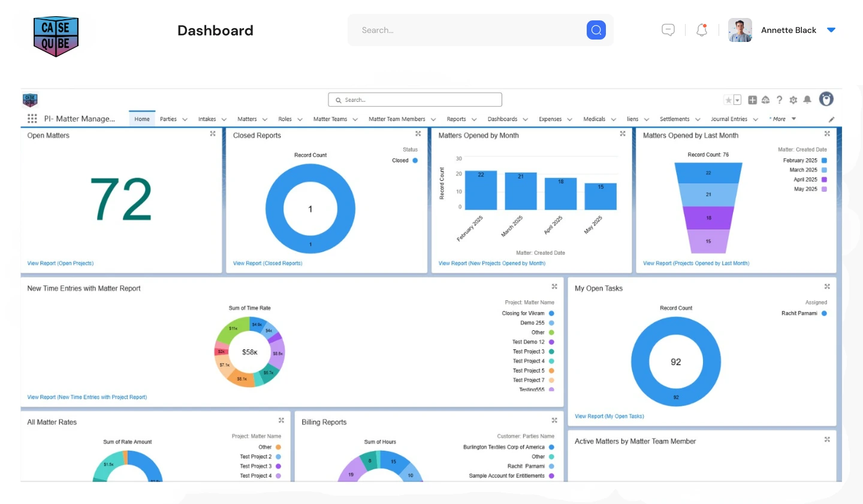
Task: Select the Home tab
Action: click(x=142, y=119)
